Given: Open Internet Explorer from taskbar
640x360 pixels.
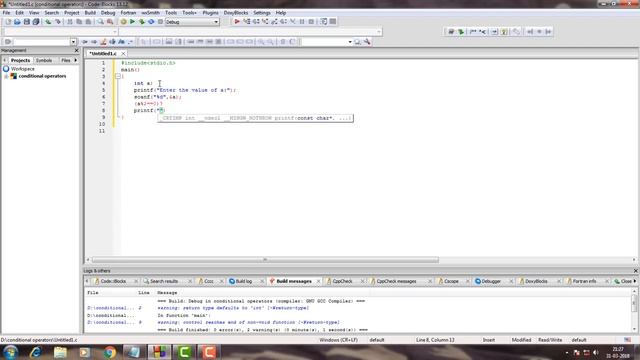Looking at the screenshot, I should click(36, 352).
